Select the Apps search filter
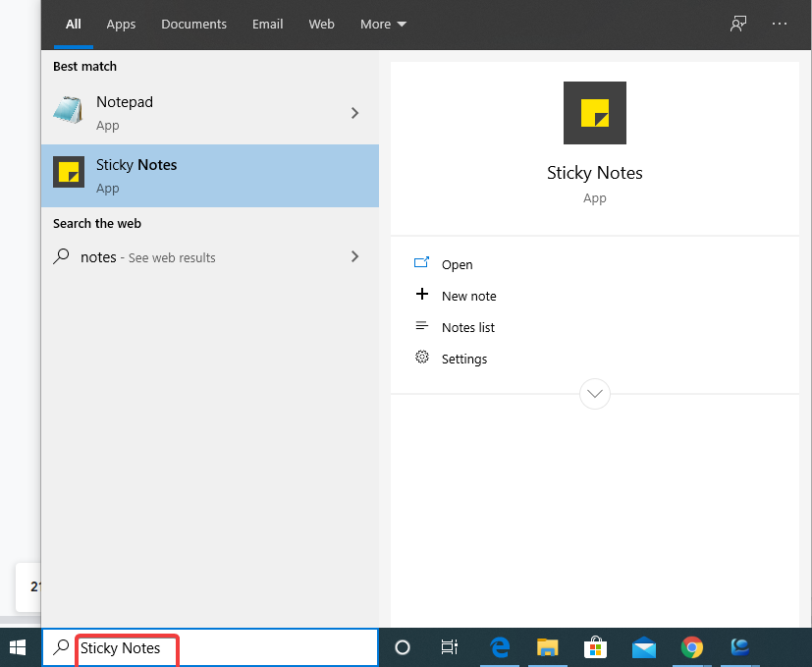The image size is (812, 667). click(121, 24)
